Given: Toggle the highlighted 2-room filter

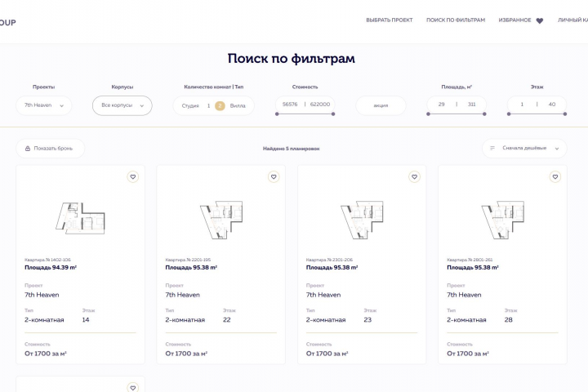Looking at the screenshot, I should pyautogui.click(x=220, y=106).
